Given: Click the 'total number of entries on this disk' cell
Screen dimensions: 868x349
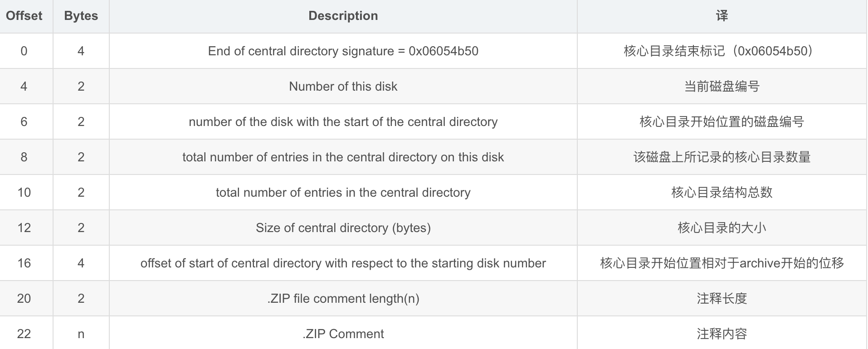Looking at the screenshot, I should click(343, 157).
